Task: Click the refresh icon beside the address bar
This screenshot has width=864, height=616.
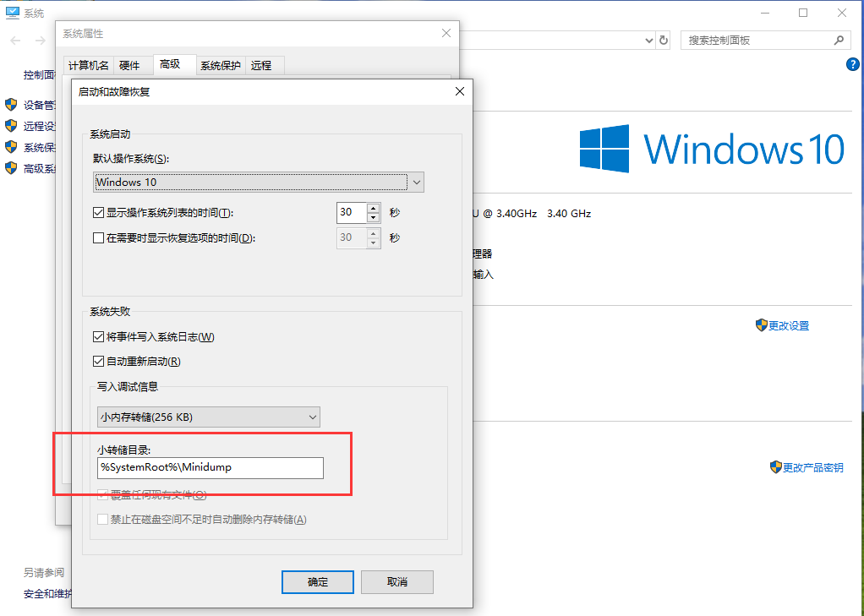Action: coord(664,41)
